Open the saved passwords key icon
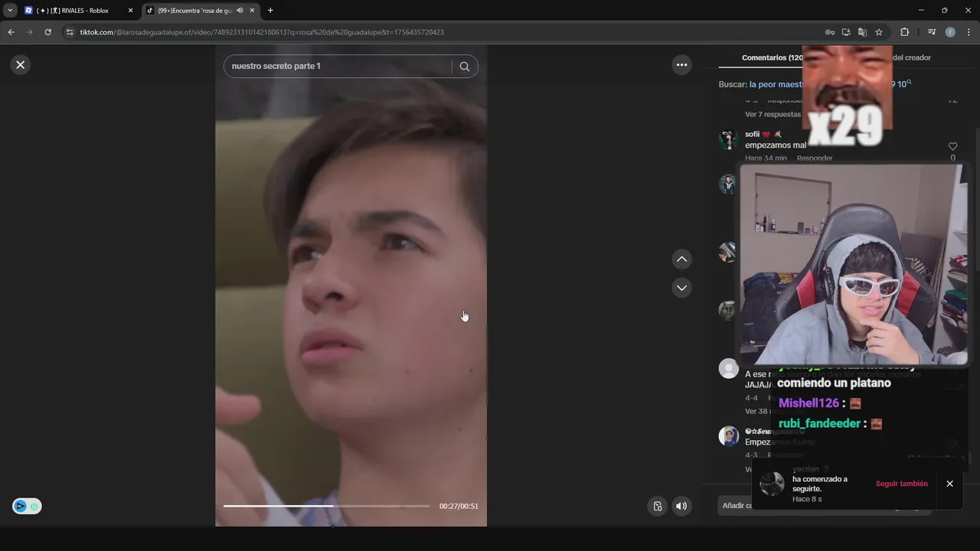The width and height of the screenshot is (980, 551). (x=829, y=32)
